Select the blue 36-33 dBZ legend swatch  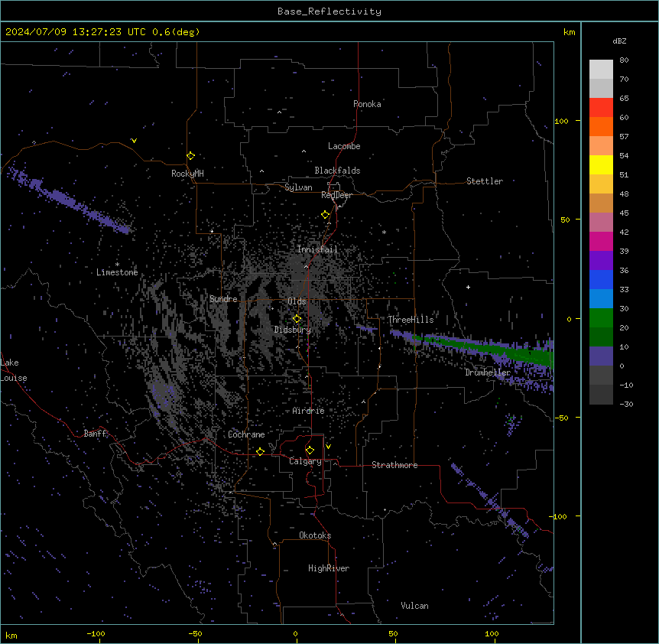pos(601,279)
